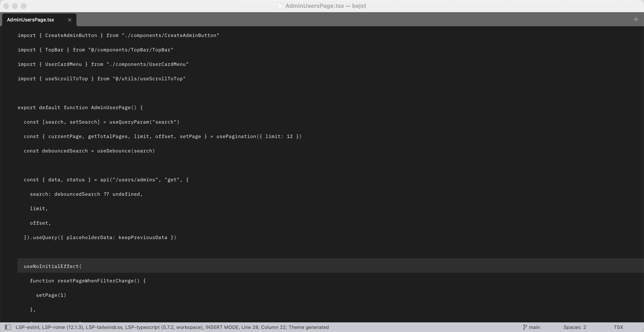Open the Spaces: 2 indentation menu
The height and width of the screenshot is (332, 644).
(575, 327)
